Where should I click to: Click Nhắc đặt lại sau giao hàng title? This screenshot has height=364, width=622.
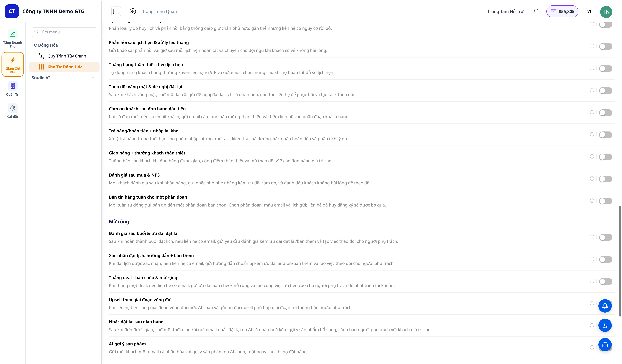pyautogui.click(x=136, y=322)
